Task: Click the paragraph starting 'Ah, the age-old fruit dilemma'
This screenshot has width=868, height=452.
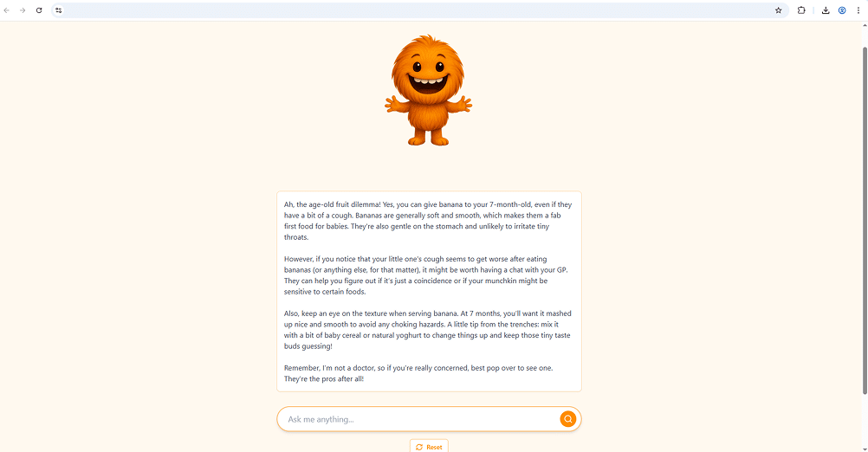Action: coord(428,221)
